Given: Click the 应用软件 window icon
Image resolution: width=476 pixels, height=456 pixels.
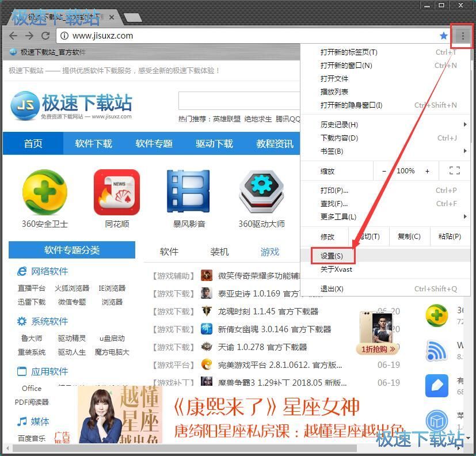Looking at the screenshot, I should [x=21, y=371].
